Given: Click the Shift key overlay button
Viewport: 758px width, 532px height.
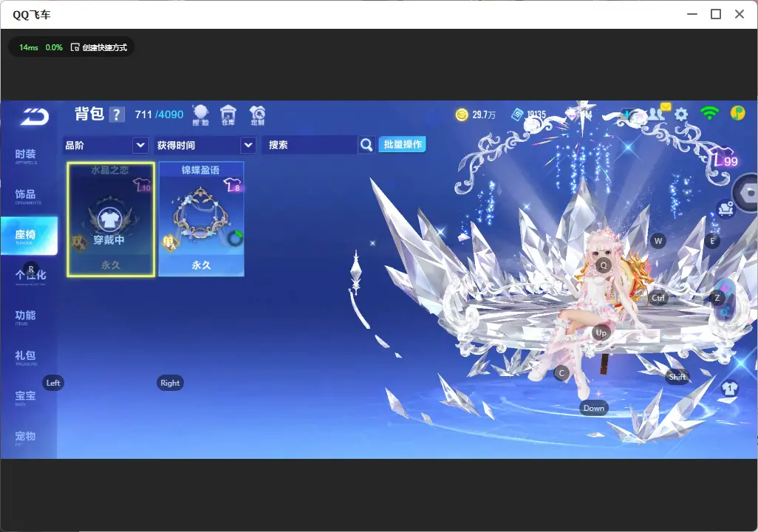Looking at the screenshot, I should 677,377.
